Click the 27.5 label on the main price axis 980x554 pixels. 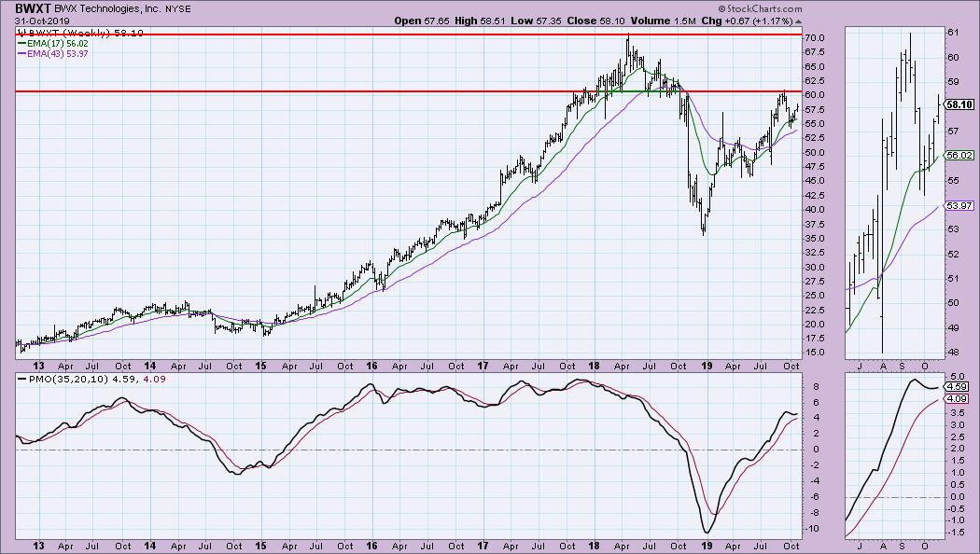click(x=815, y=282)
